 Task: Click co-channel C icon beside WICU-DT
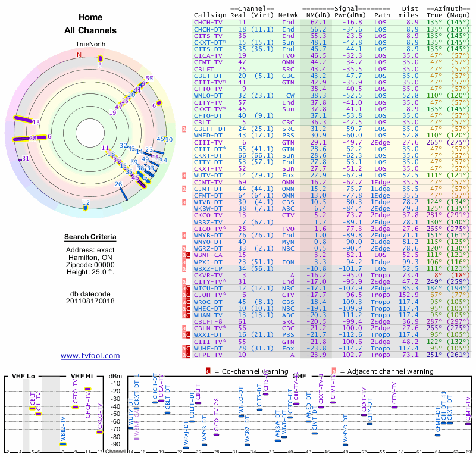click(188, 288)
